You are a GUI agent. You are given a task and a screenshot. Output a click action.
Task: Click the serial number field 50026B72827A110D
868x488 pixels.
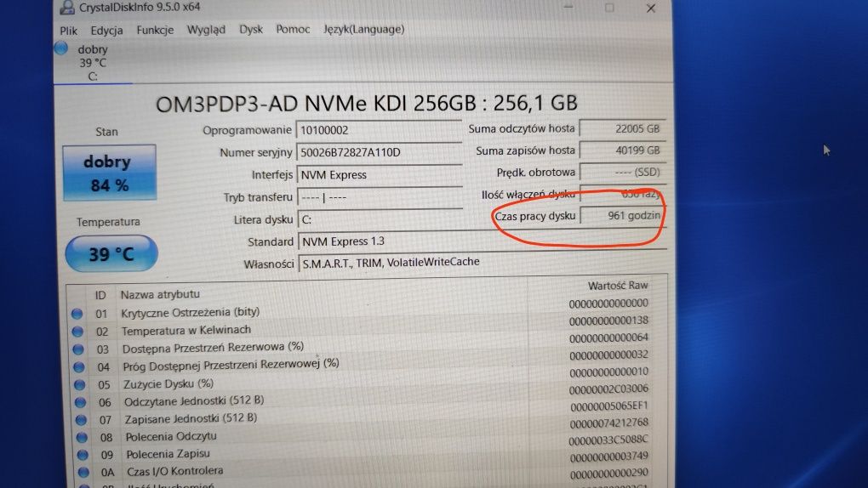coord(380,152)
